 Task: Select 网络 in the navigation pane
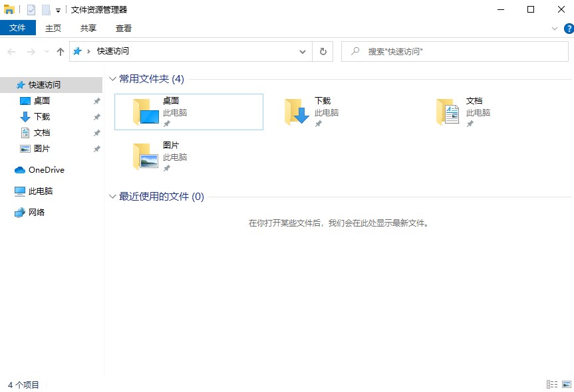36,212
